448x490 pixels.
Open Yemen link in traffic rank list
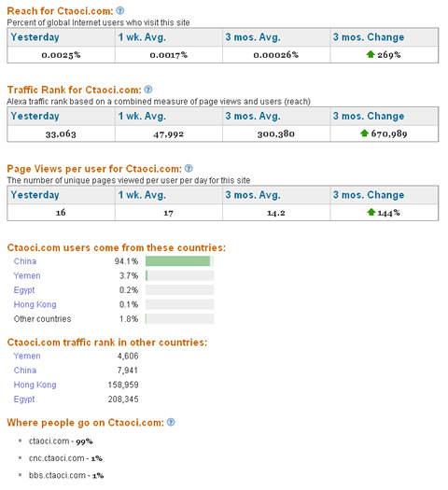pyautogui.click(x=27, y=356)
